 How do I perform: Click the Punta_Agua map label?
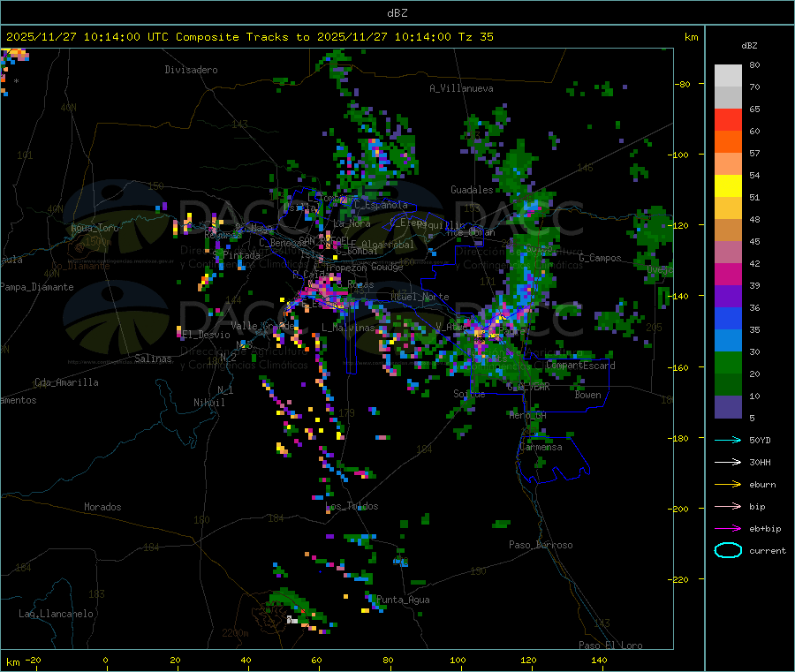click(x=403, y=600)
